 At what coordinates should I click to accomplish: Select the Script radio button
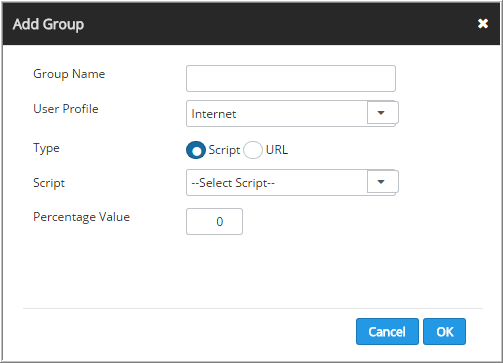click(196, 150)
